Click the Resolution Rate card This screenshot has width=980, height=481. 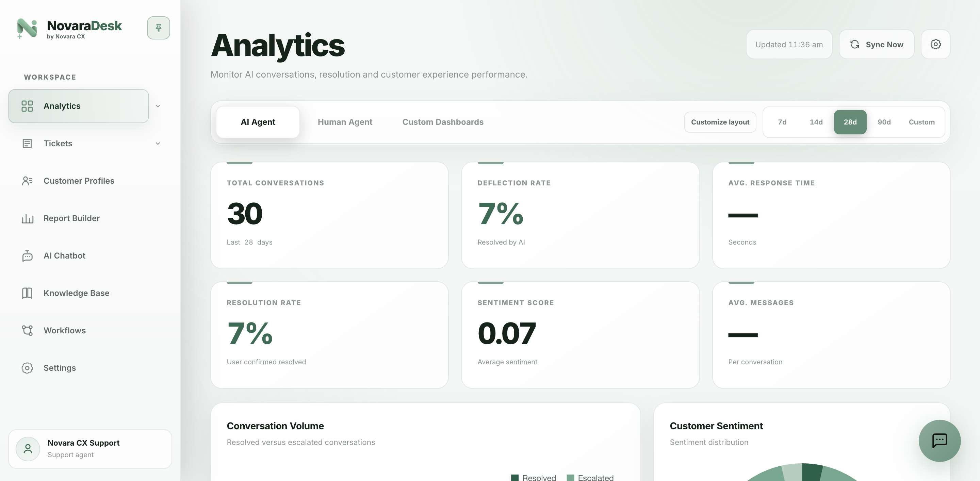[x=329, y=335]
